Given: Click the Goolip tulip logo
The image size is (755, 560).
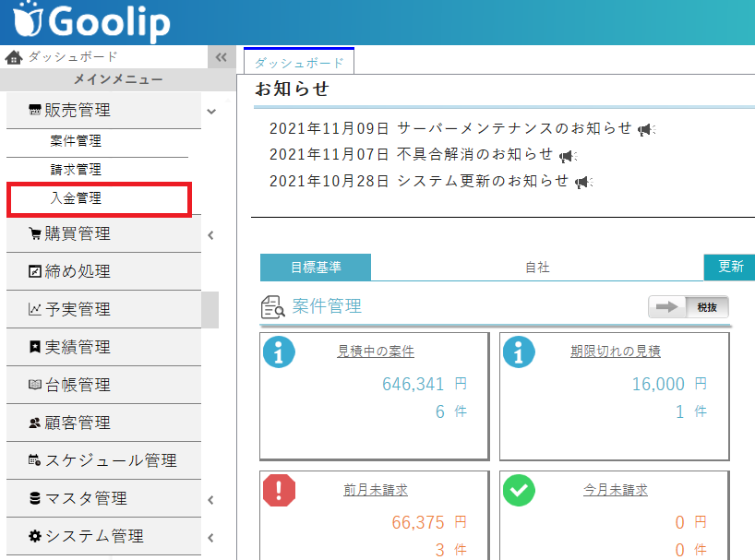Looking at the screenshot, I should 29,19.
